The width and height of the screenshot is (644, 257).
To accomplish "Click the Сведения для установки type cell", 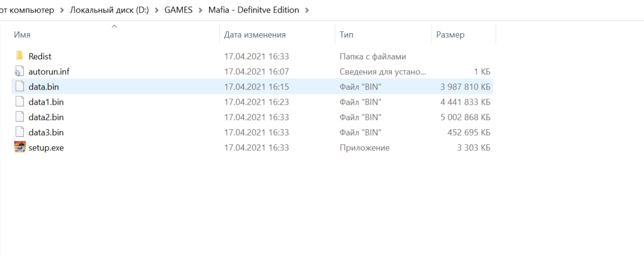I will coord(383,71).
